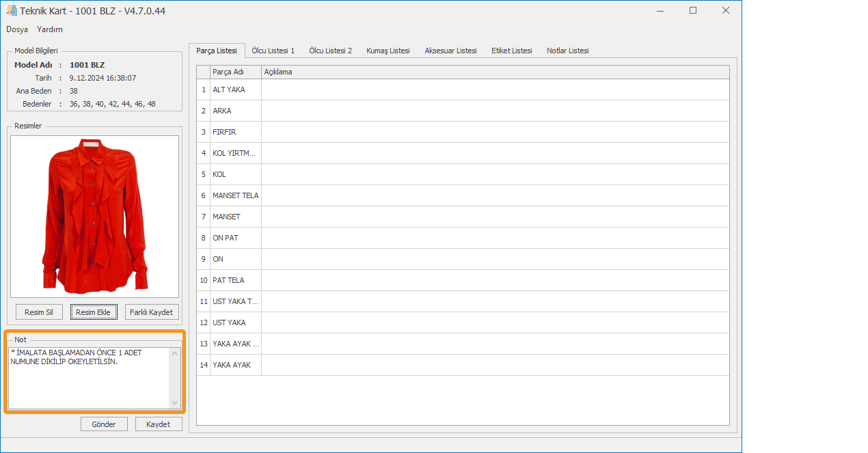Click the Not field scroll down arrow
The width and height of the screenshot is (868, 453).
[x=175, y=403]
